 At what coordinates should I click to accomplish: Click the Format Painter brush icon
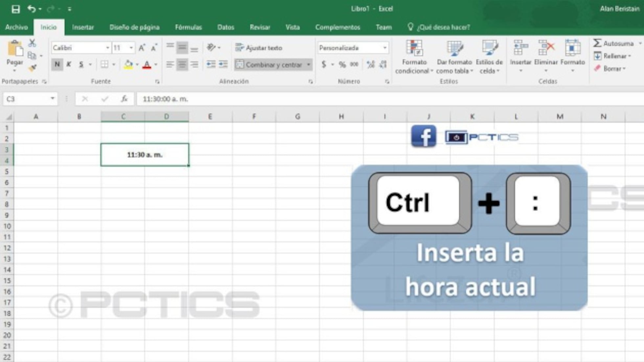tap(32, 68)
